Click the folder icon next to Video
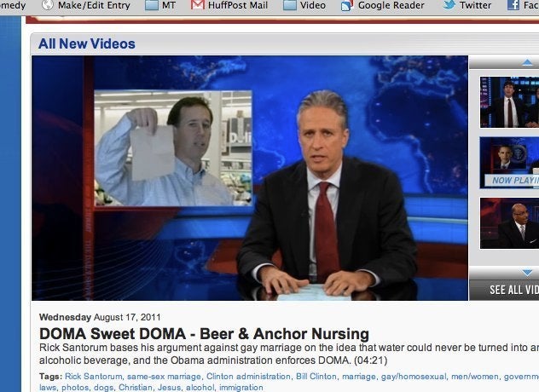 (289, 5)
